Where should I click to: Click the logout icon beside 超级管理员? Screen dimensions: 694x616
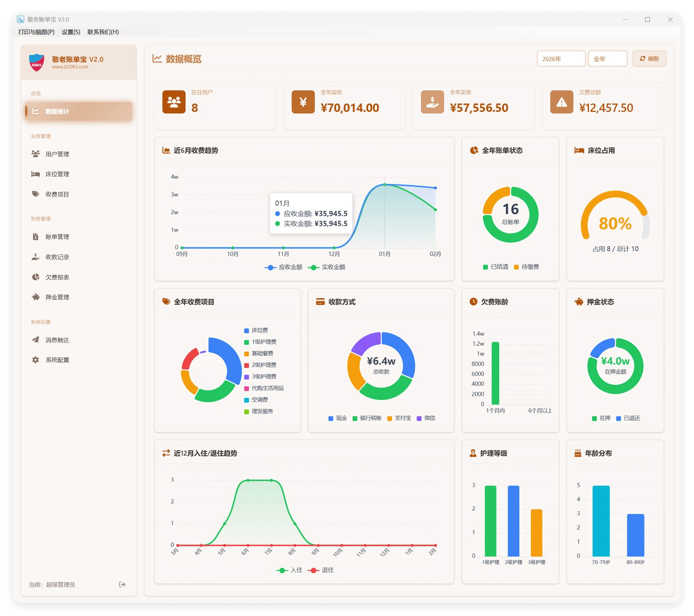tap(122, 584)
